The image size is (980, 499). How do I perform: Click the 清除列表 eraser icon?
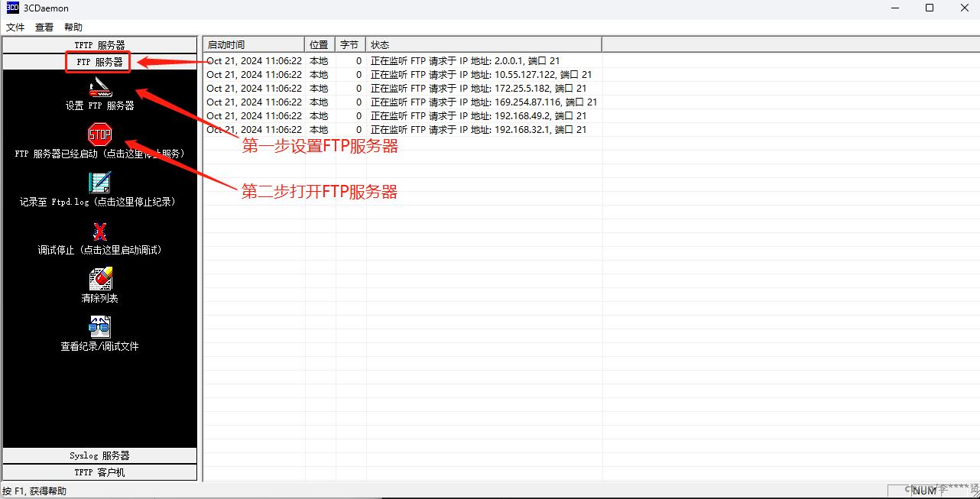click(100, 279)
